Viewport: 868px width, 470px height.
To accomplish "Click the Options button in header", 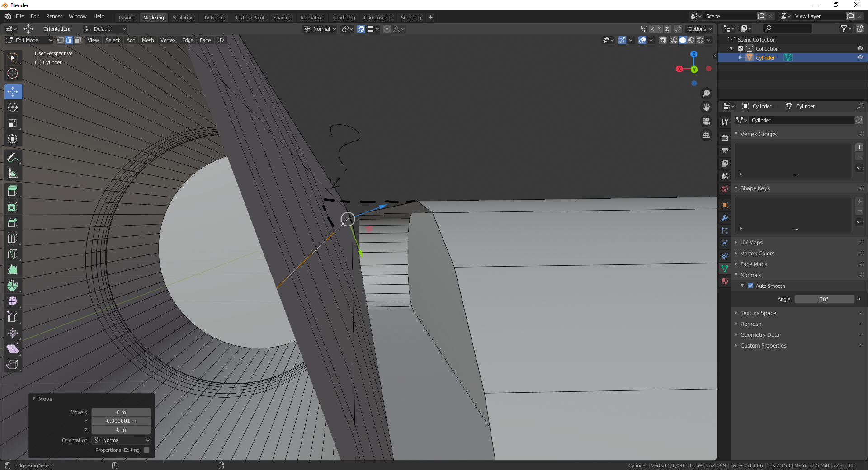I will point(700,29).
